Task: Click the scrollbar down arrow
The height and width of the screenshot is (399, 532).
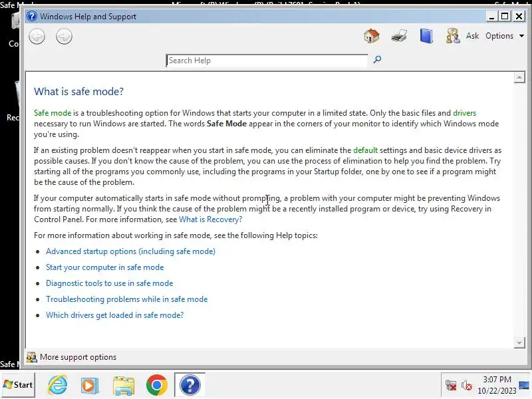Action: [519, 342]
